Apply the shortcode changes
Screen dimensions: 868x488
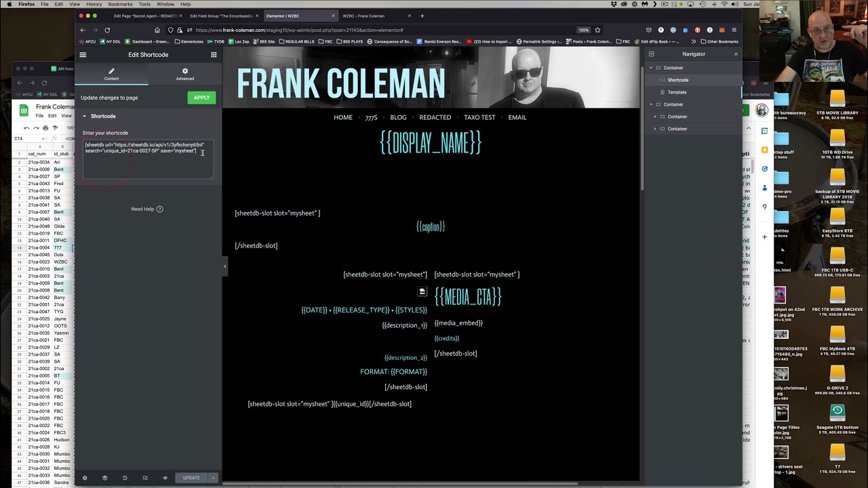(201, 98)
